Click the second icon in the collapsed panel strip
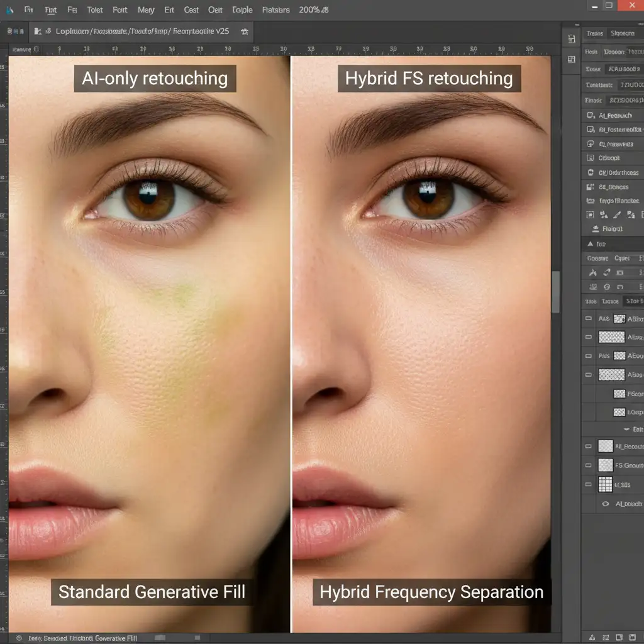Screen dimensions: 644x644 (x=571, y=60)
